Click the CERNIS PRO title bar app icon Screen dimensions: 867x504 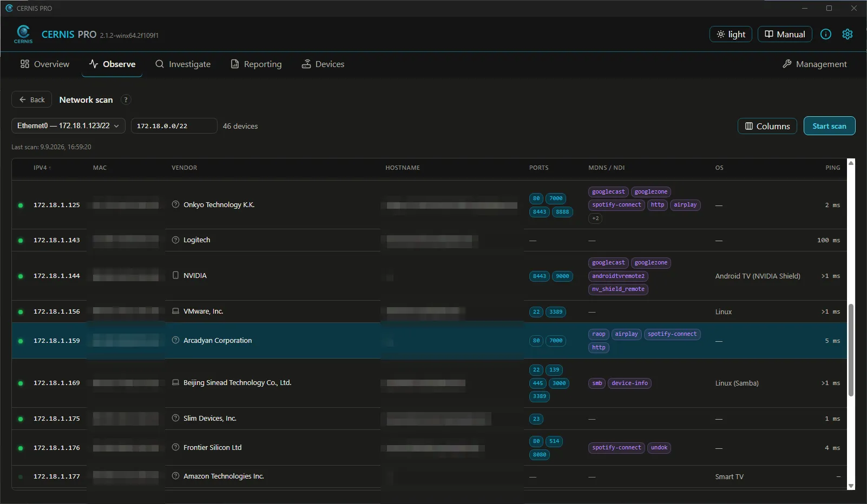point(9,8)
